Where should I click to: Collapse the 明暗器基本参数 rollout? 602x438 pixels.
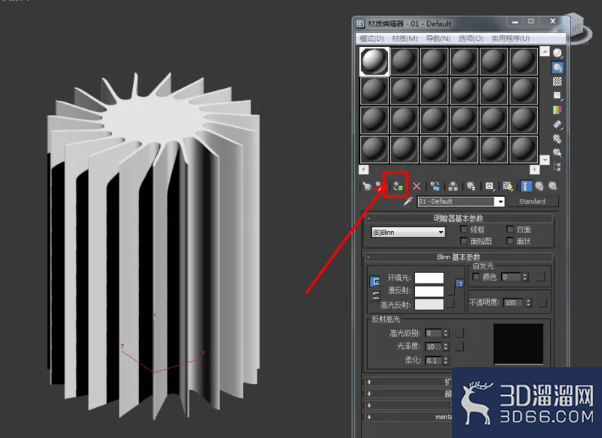pyautogui.click(x=458, y=218)
